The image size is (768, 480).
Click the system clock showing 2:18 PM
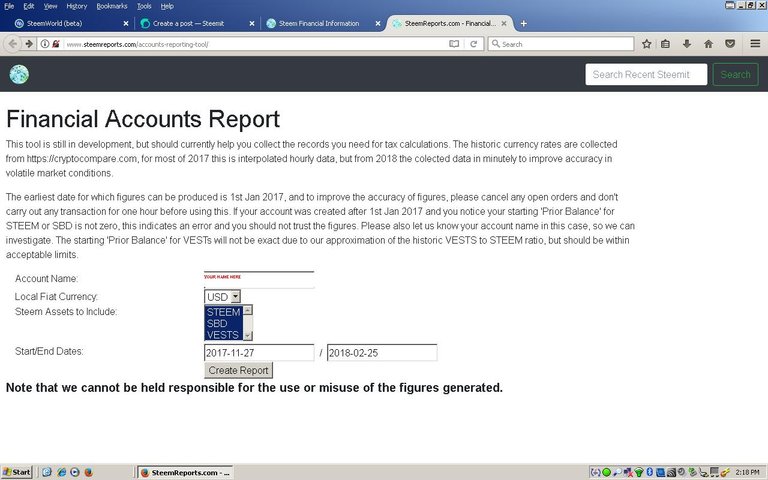(747, 472)
